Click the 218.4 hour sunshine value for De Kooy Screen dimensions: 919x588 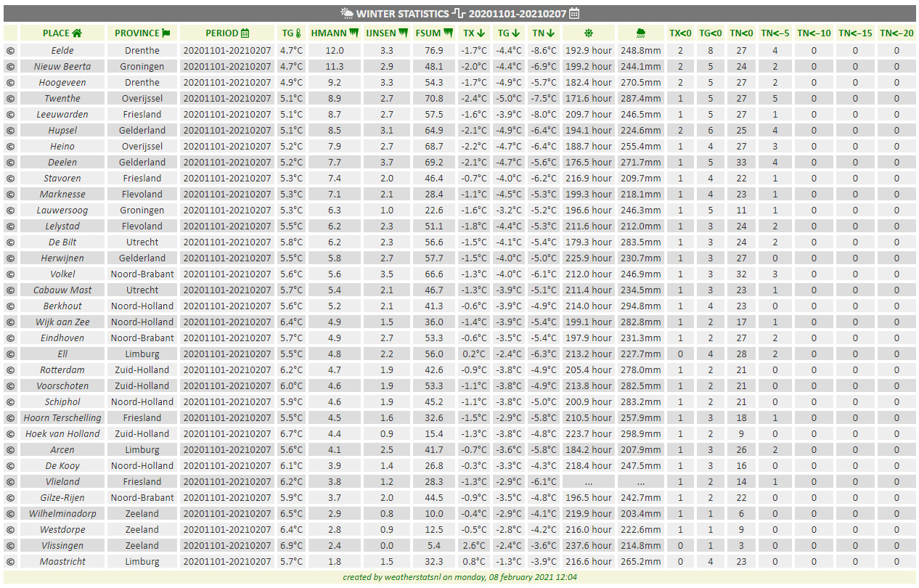tap(589, 466)
